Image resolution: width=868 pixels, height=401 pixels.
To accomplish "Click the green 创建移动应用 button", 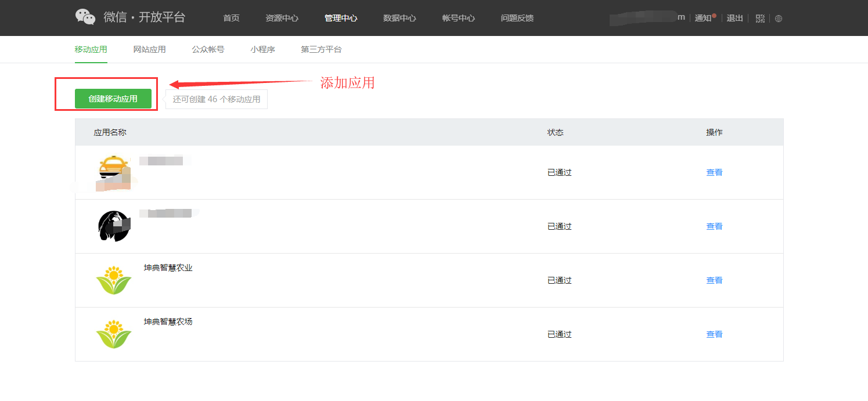I will tap(113, 98).
